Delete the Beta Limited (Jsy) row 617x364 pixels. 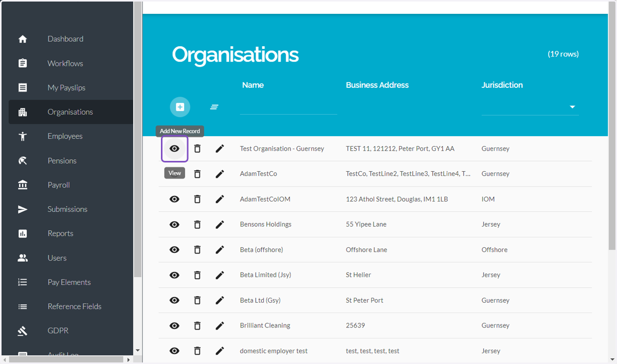(x=197, y=275)
